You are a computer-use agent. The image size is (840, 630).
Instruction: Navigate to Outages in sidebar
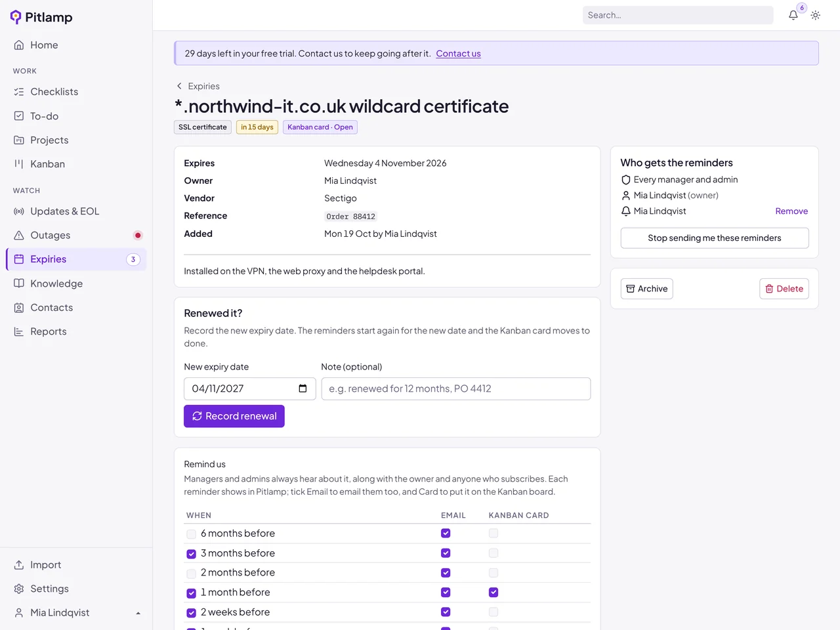tap(76, 236)
